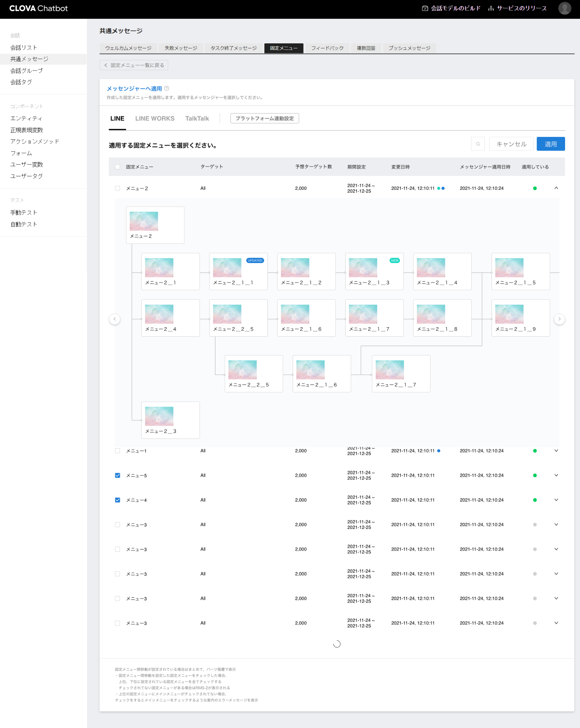
Task: Expand the メニュー1 row
Action: [x=556, y=451]
